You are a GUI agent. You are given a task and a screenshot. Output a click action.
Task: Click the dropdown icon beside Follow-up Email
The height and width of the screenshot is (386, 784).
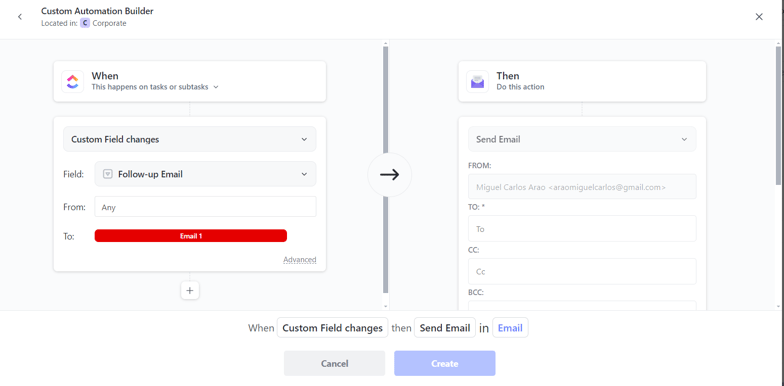(x=304, y=174)
